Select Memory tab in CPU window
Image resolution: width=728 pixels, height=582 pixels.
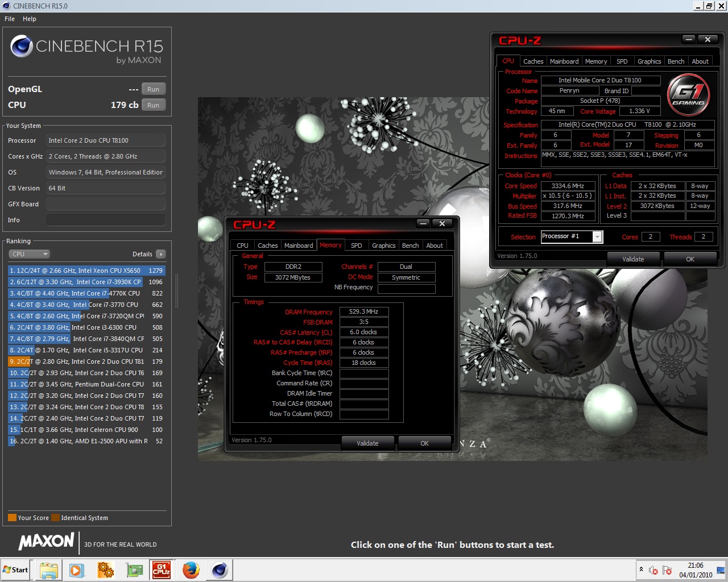pos(596,61)
